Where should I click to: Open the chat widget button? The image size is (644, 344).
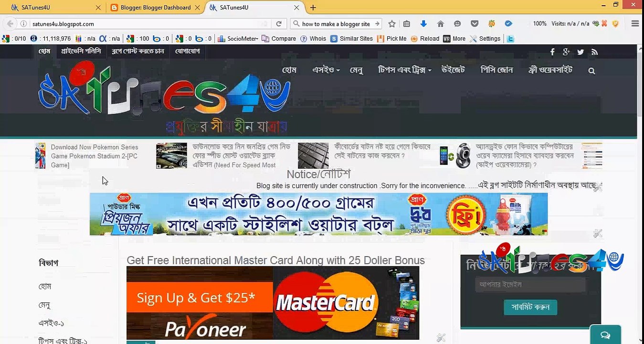pyautogui.click(x=605, y=335)
